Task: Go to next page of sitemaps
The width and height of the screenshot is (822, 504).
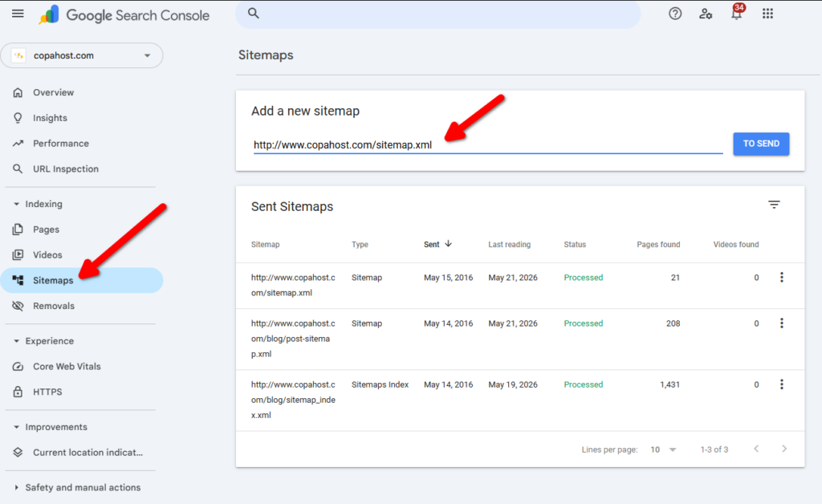Action: point(783,449)
